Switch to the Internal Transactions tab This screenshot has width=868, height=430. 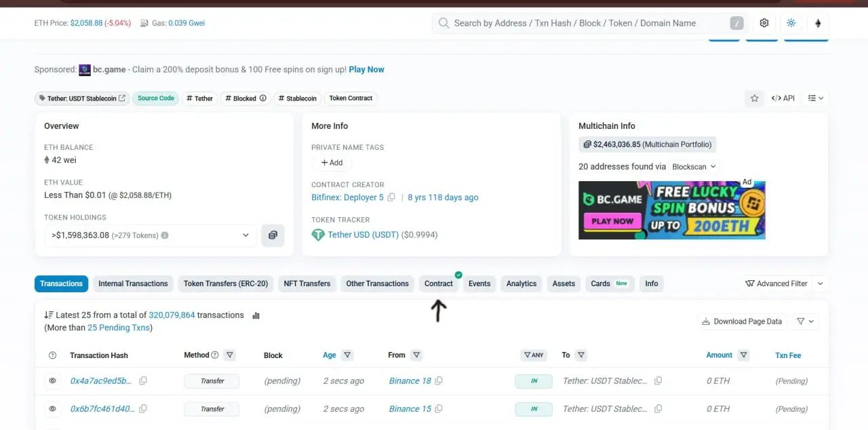tap(133, 284)
